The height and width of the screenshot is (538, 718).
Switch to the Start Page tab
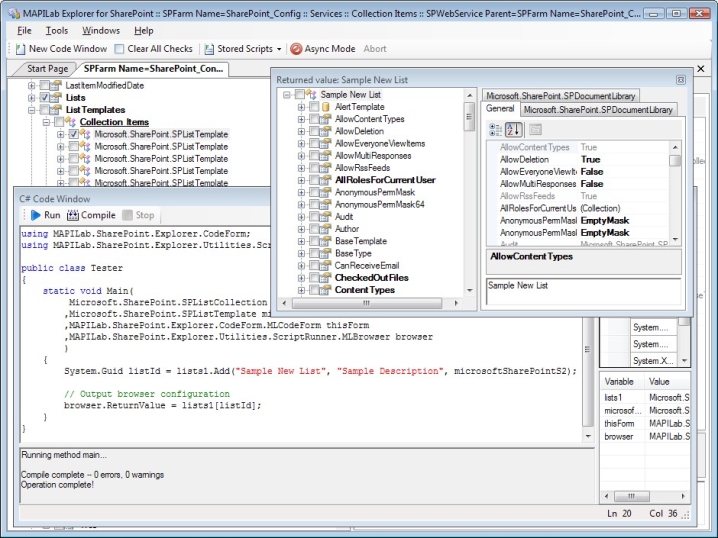pyautogui.click(x=47, y=69)
